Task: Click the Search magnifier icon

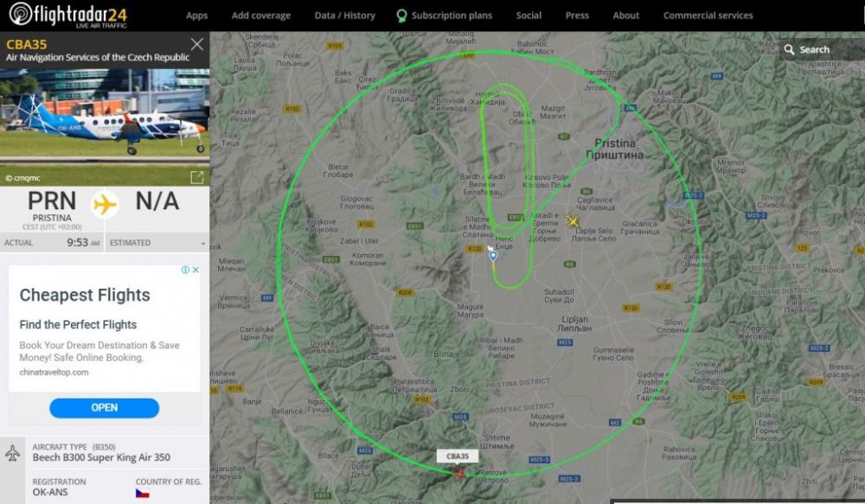Action: (790, 49)
